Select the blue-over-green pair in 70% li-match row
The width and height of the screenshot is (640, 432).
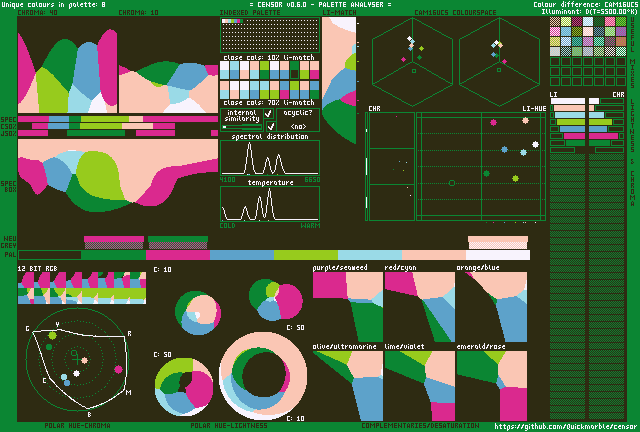coord(314,90)
